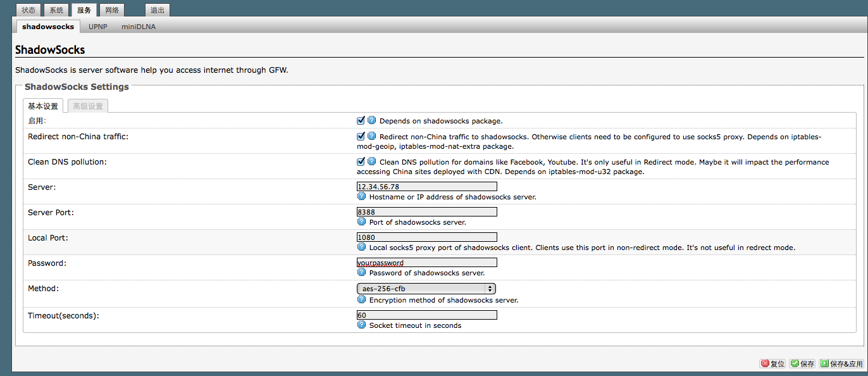The width and height of the screenshot is (868, 376).
Task: Click help icon under Timeout field
Action: (x=362, y=325)
